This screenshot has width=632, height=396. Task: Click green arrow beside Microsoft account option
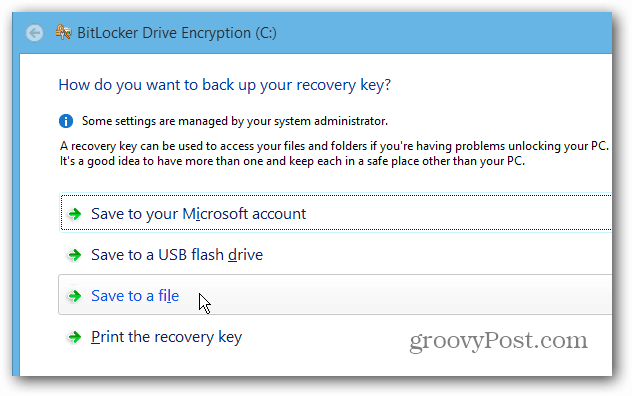75,214
